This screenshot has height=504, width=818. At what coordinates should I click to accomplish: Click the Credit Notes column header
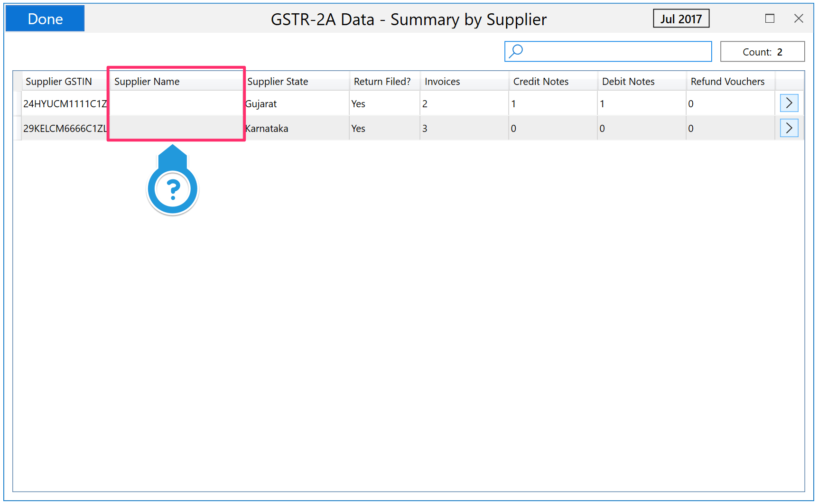tap(540, 82)
